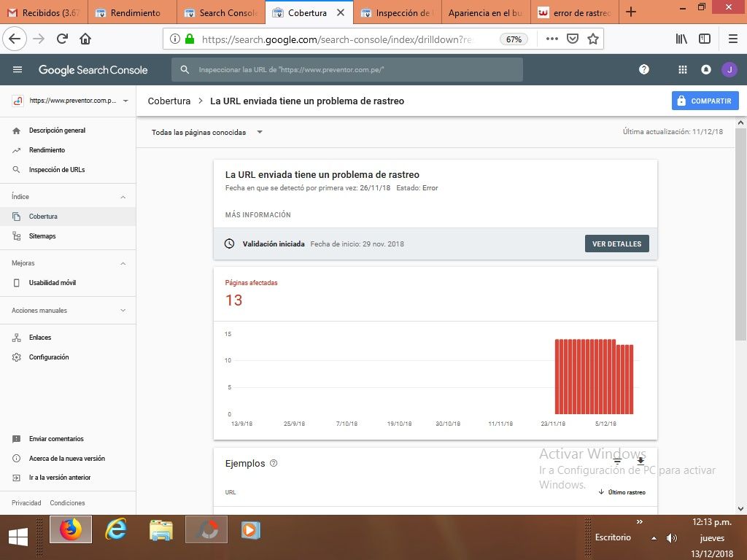Open the MÁS INFORMACIÓN link
747x560 pixels.
[258, 215]
